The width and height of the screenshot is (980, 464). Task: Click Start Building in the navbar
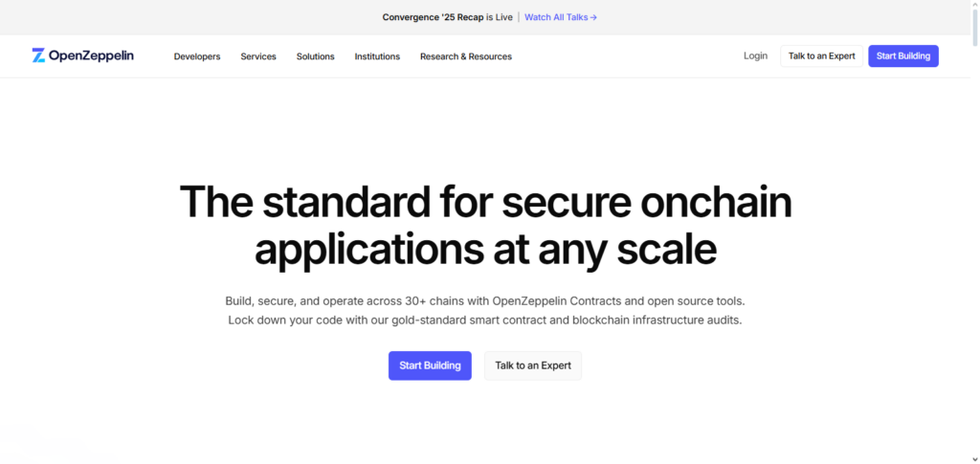click(903, 55)
